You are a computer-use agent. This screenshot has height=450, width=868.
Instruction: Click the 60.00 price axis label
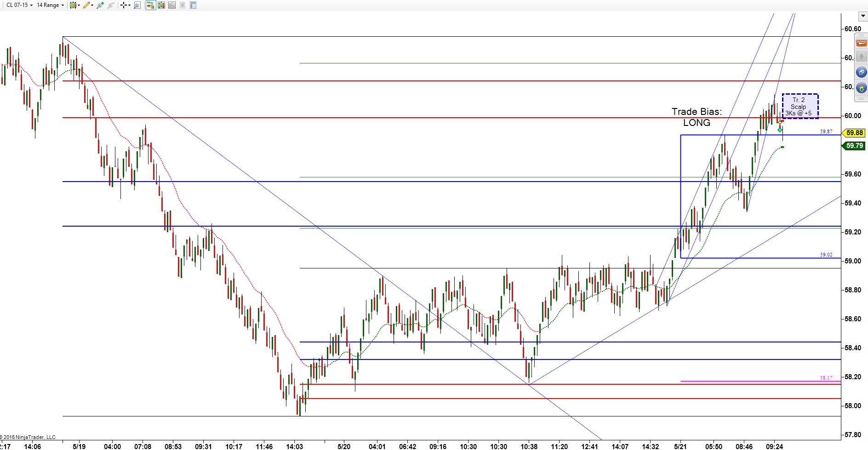pyautogui.click(x=853, y=116)
